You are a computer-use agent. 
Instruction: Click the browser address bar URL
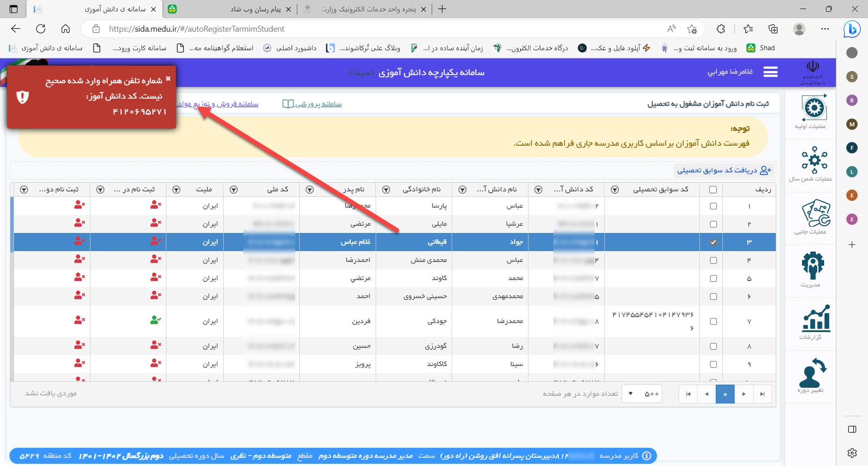(197, 29)
